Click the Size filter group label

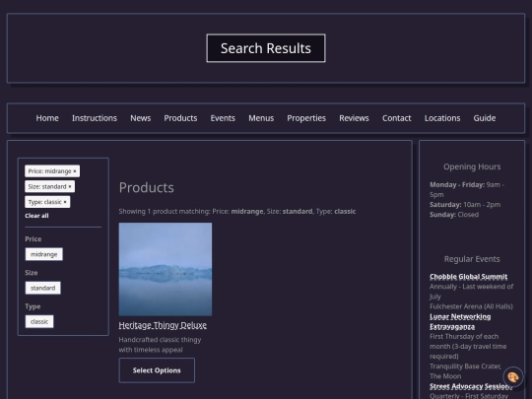[32, 273]
